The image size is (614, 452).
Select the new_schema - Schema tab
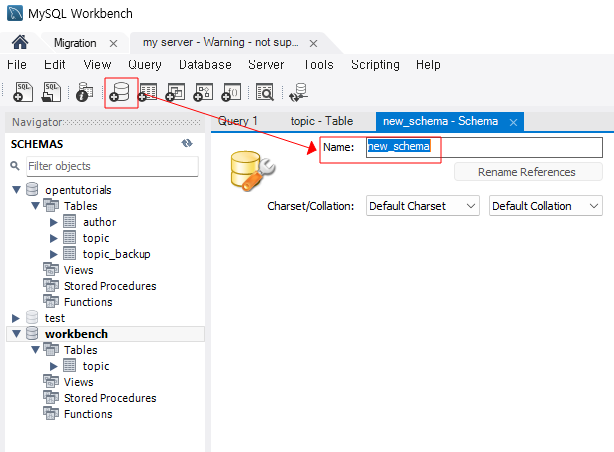[x=441, y=121]
